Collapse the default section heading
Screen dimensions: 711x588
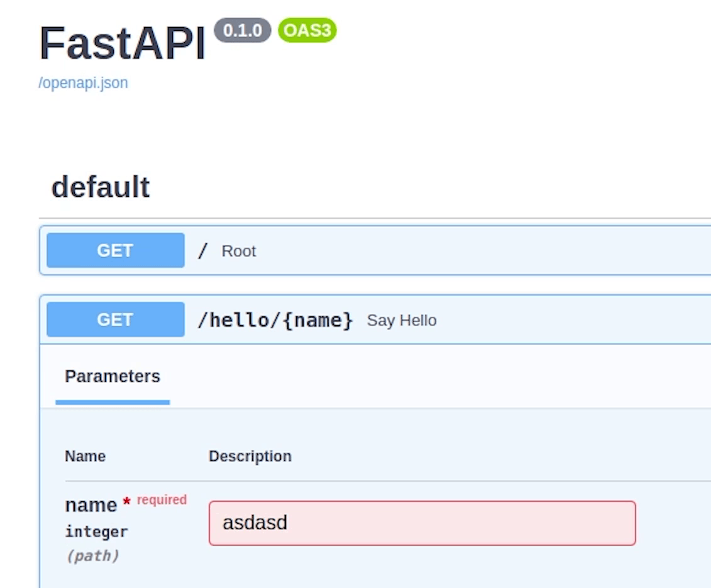101,187
